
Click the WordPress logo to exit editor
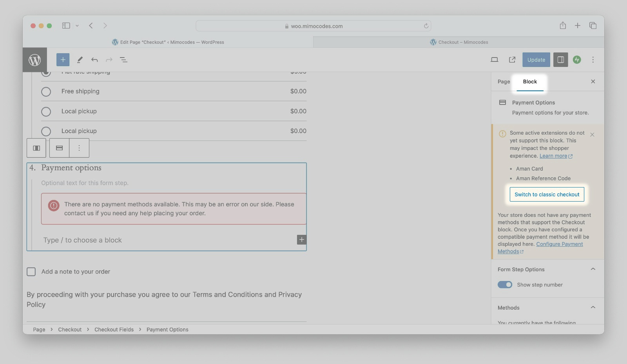tap(35, 60)
